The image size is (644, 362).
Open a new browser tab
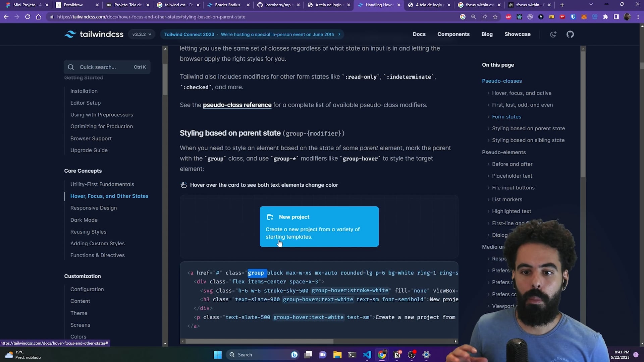pyautogui.click(x=562, y=5)
